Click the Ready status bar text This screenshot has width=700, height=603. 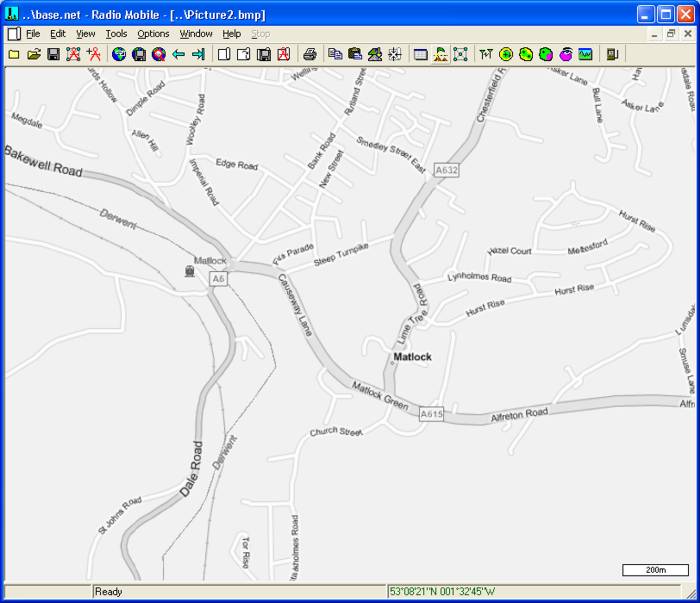pos(108,592)
